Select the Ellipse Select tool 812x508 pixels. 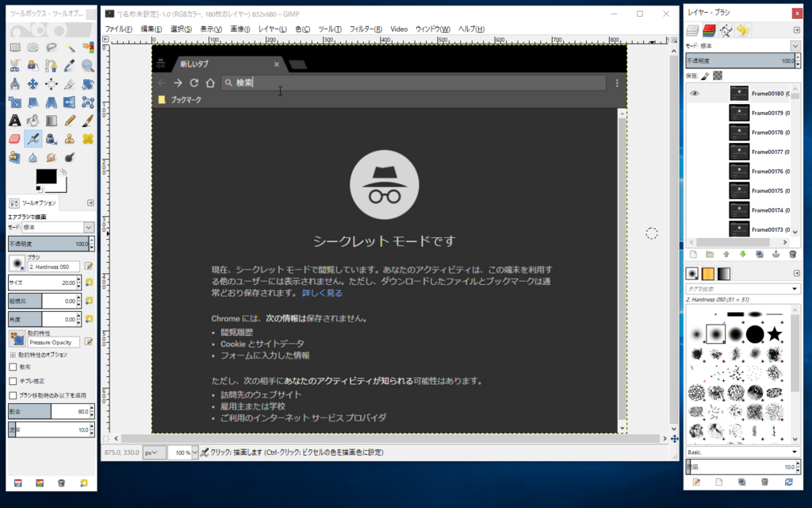tap(33, 48)
